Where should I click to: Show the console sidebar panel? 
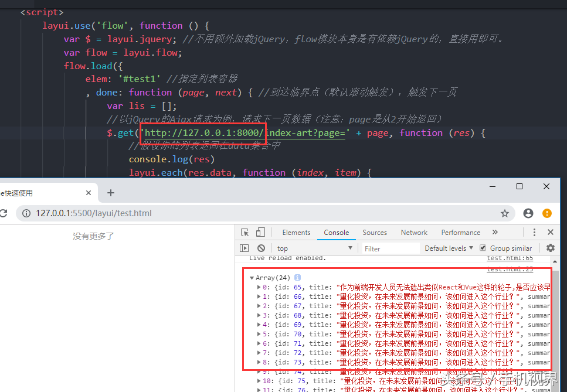tap(245, 248)
